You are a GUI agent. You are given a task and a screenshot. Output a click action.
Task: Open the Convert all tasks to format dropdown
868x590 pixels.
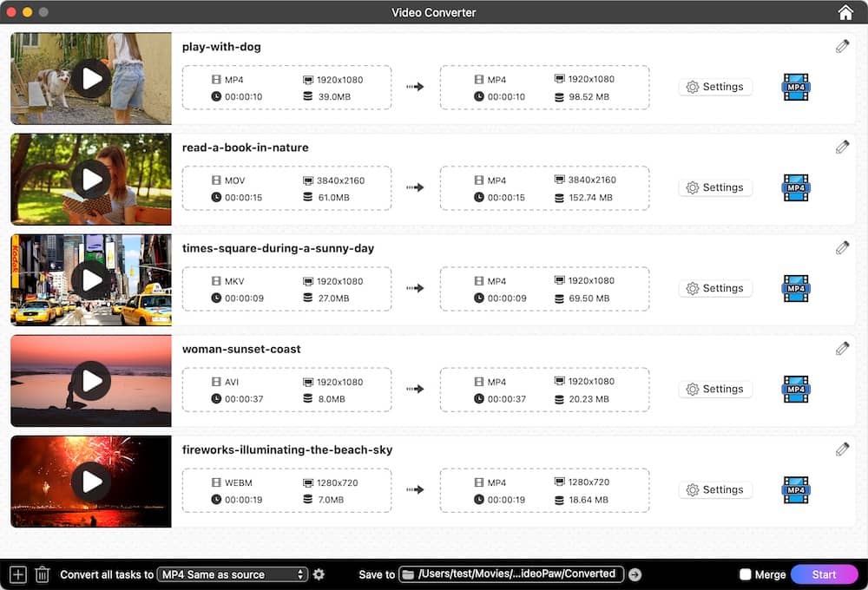[x=230, y=574]
